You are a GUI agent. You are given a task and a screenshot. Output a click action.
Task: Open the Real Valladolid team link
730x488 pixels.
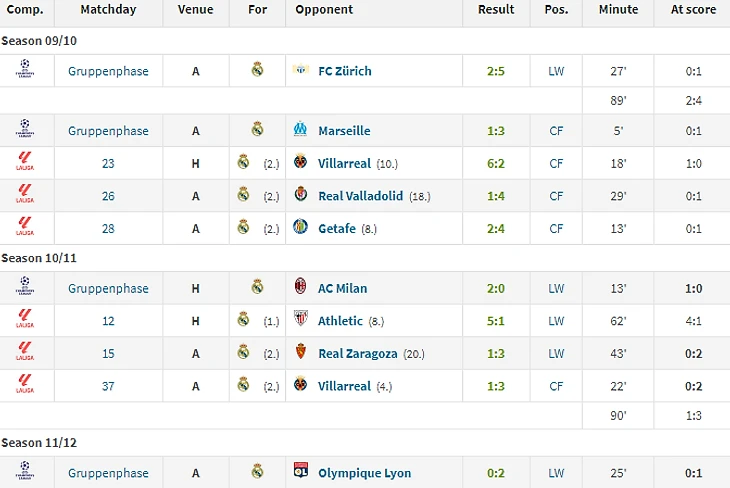click(360, 196)
